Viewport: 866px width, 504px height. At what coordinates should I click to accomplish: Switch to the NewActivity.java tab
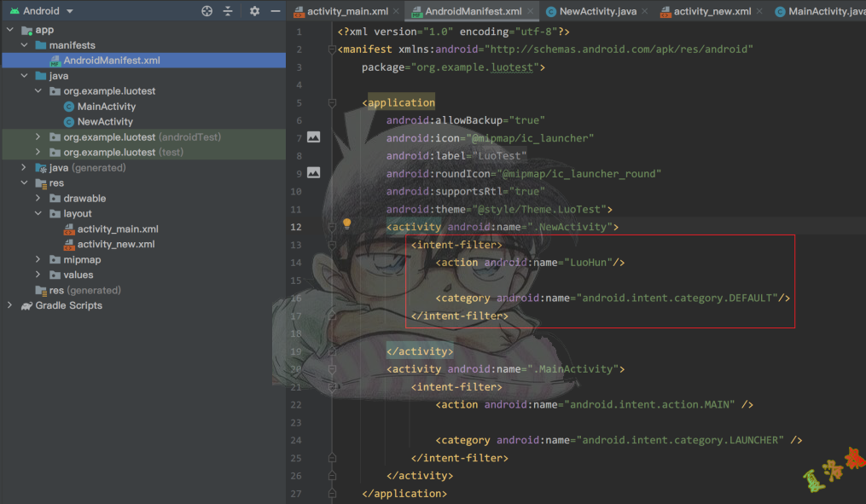[594, 12]
